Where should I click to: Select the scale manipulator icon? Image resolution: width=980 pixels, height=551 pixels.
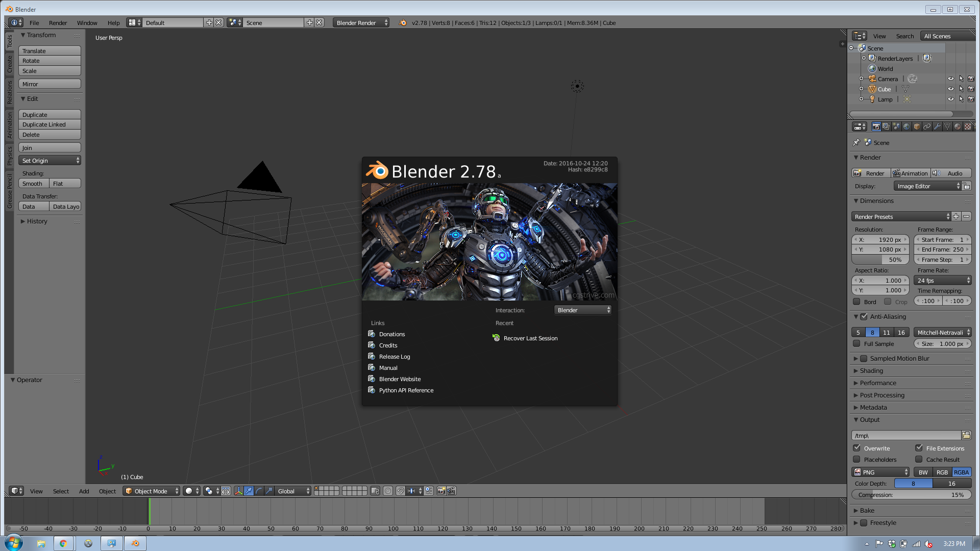[269, 491]
